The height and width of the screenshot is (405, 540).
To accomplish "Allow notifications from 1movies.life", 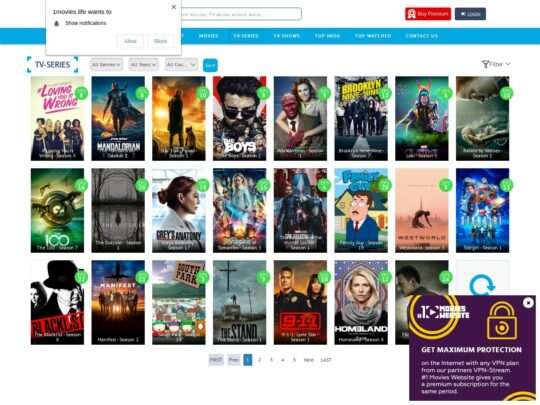I will pos(130,41).
